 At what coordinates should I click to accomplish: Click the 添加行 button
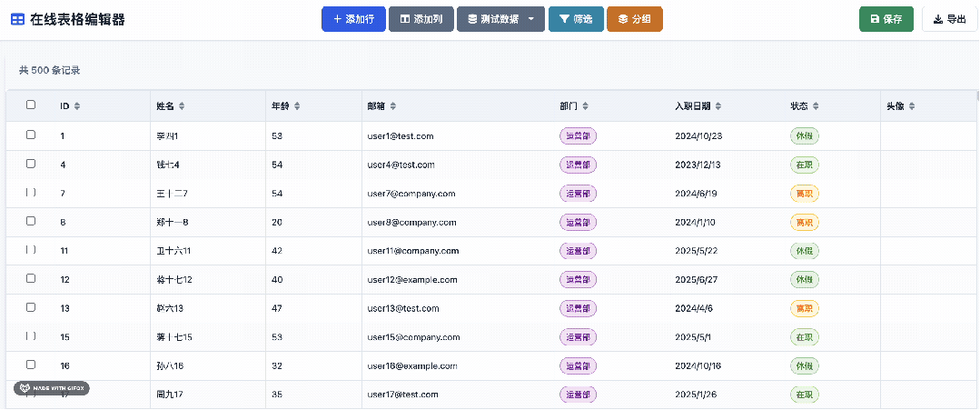353,19
